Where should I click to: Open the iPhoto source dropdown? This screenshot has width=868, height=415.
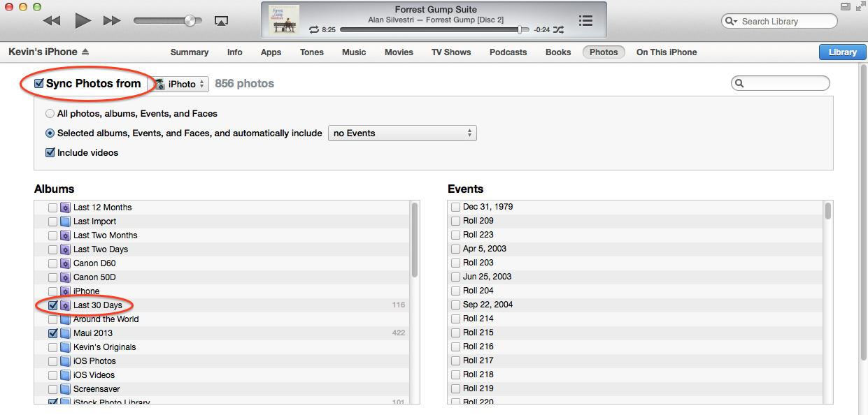tap(180, 84)
